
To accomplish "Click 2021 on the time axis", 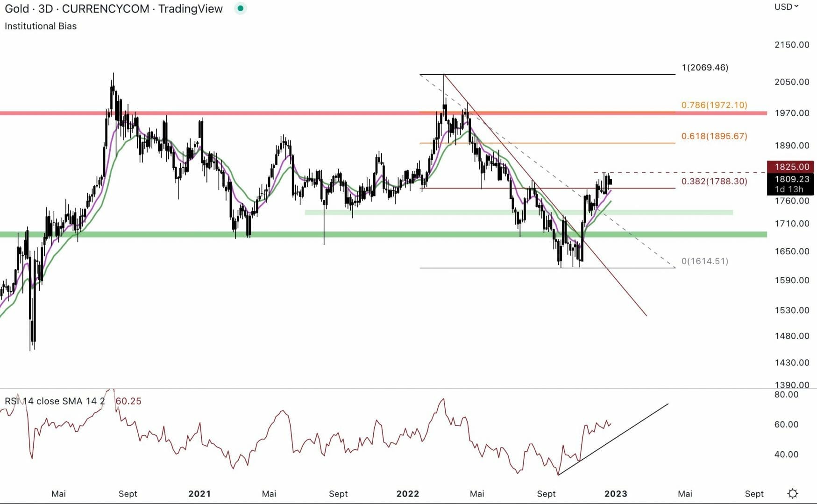I will point(199,494).
